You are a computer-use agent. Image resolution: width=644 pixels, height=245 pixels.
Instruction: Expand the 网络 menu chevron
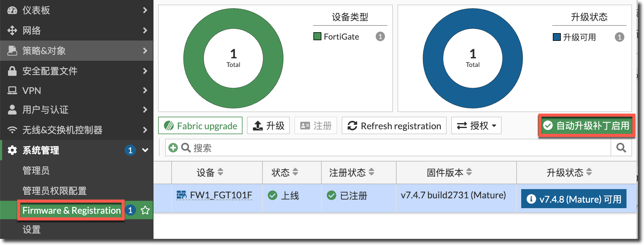[x=145, y=30]
